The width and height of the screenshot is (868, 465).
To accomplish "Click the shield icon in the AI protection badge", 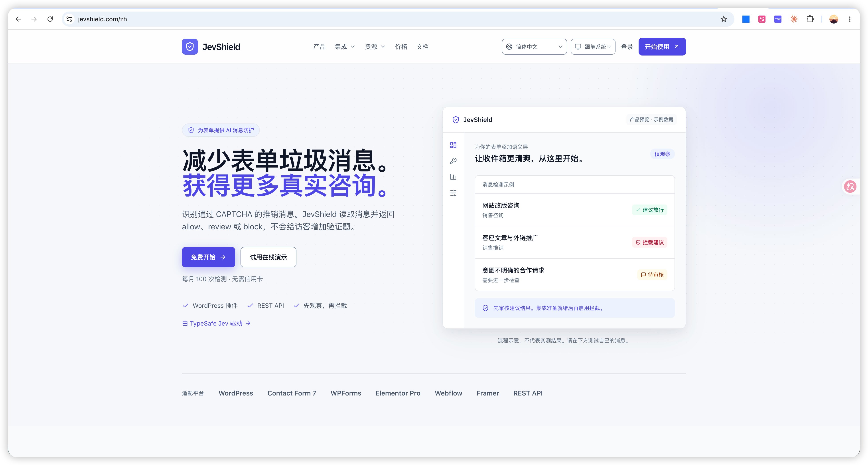I will click(191, 130).
